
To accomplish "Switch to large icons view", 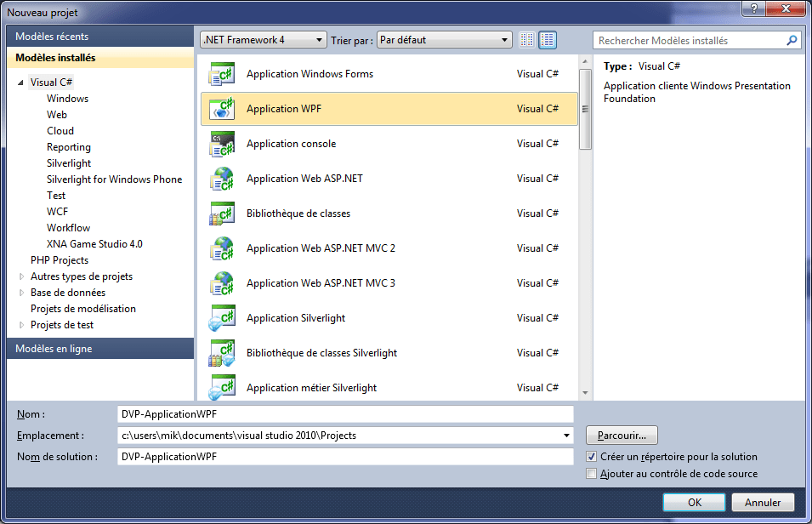I will [x=547, y=39].
